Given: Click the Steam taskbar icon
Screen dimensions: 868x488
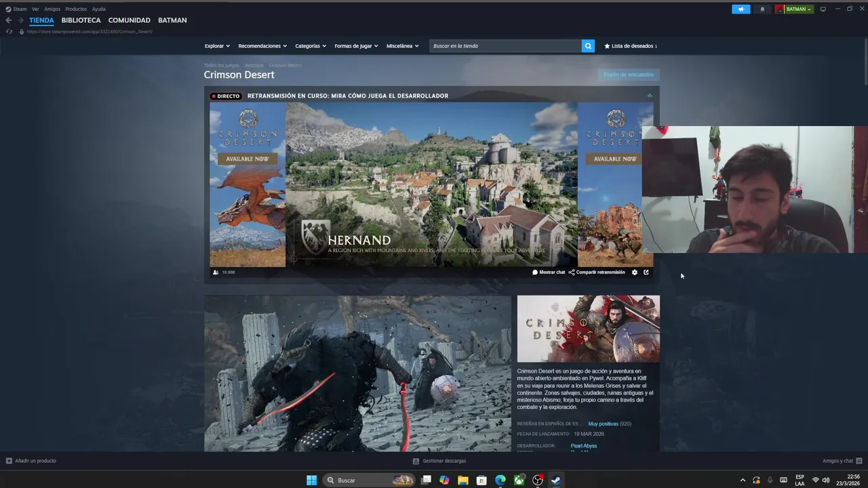Looking at the screenshot, I should pos(556,480).
